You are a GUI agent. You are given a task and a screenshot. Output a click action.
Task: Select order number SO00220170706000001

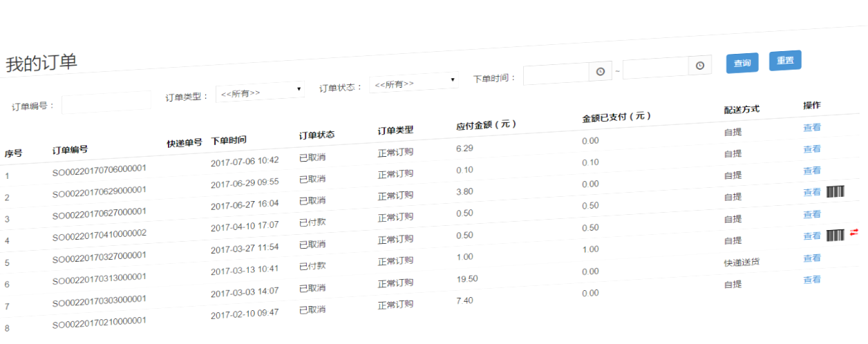pyautogui.click(x=99, y=169)
